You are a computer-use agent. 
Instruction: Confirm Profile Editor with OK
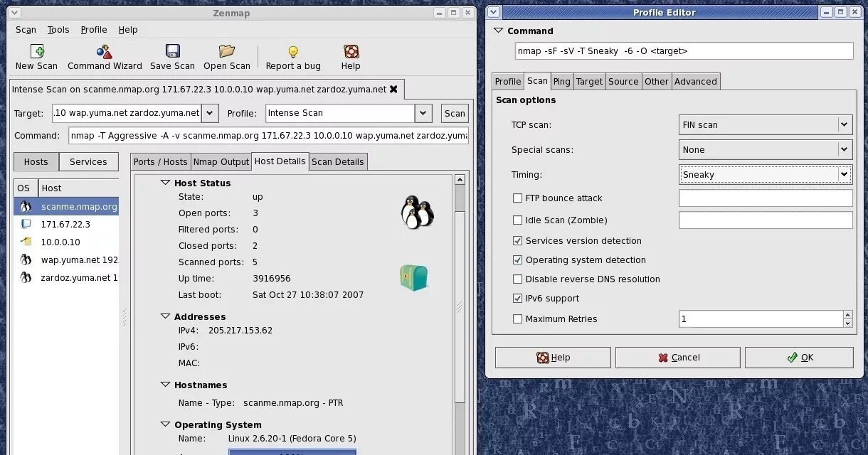(799, 358)
